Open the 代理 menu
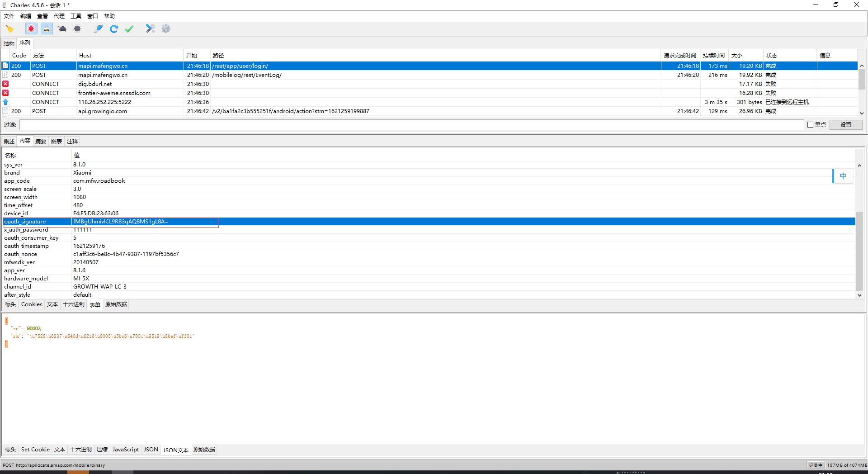Image resolution: width=868 pixels, height=474 pixels. click(x=59, y=16)
